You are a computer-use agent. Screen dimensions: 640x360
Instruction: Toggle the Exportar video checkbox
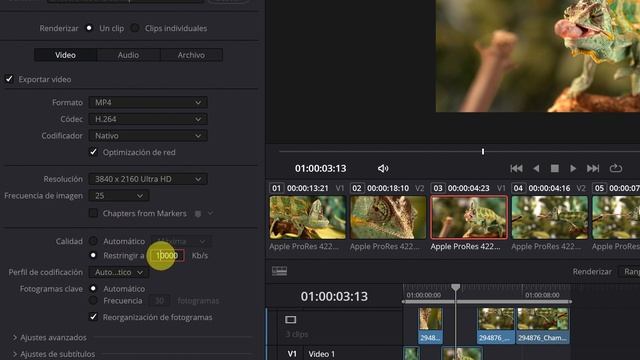pyautogui.click(x=9, y=79)
